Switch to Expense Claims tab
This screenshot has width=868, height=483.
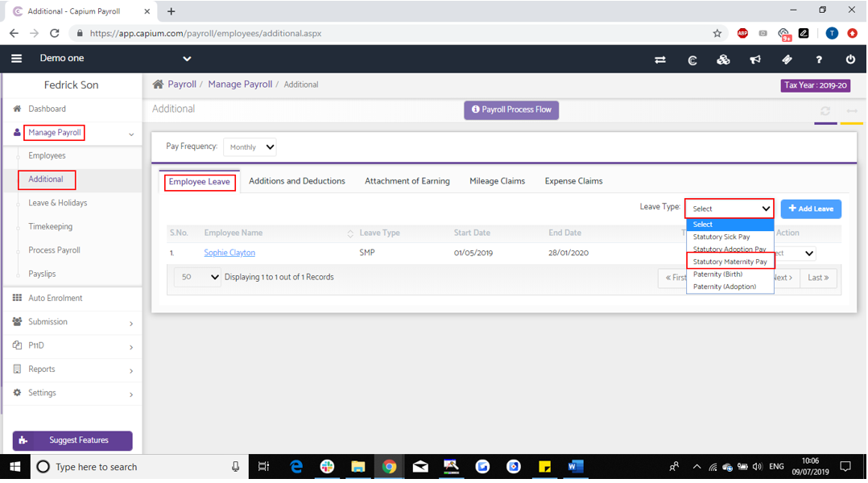[x=573, y=181]
